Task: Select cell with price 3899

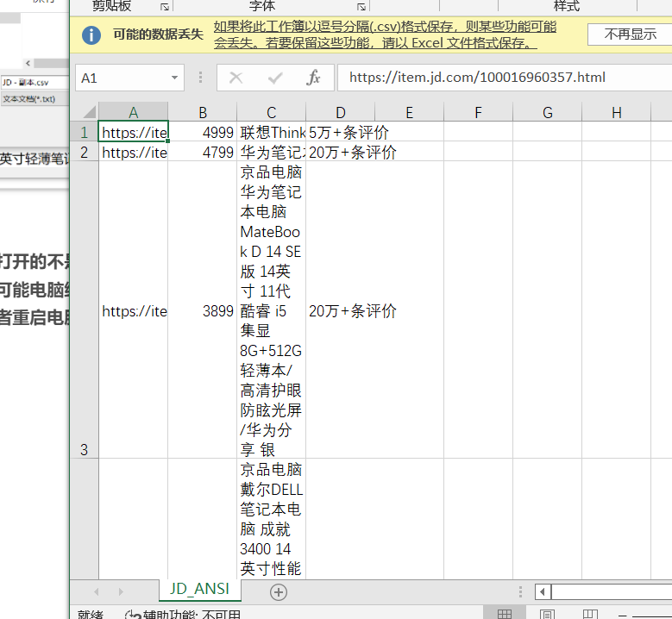Action: 202,309
